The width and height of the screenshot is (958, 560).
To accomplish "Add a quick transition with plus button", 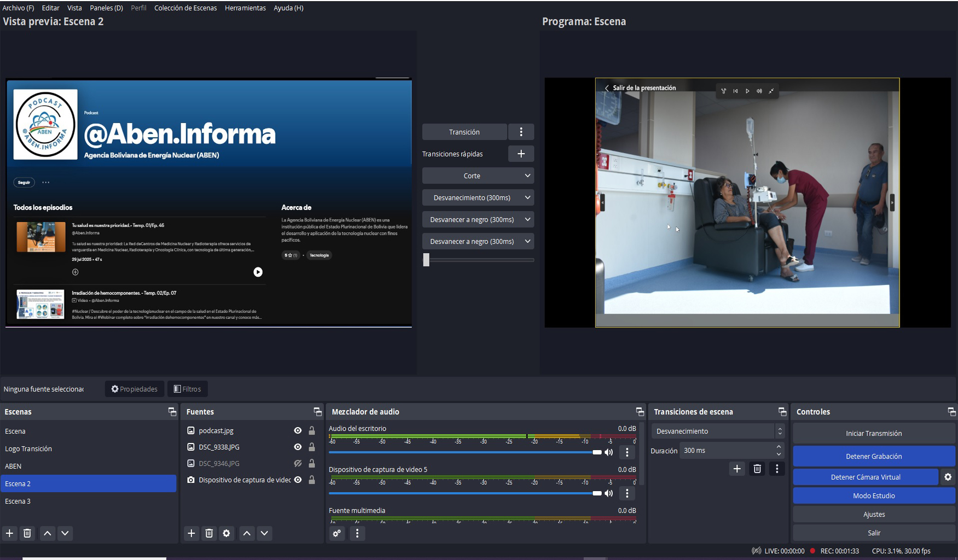I will [521, 154].
